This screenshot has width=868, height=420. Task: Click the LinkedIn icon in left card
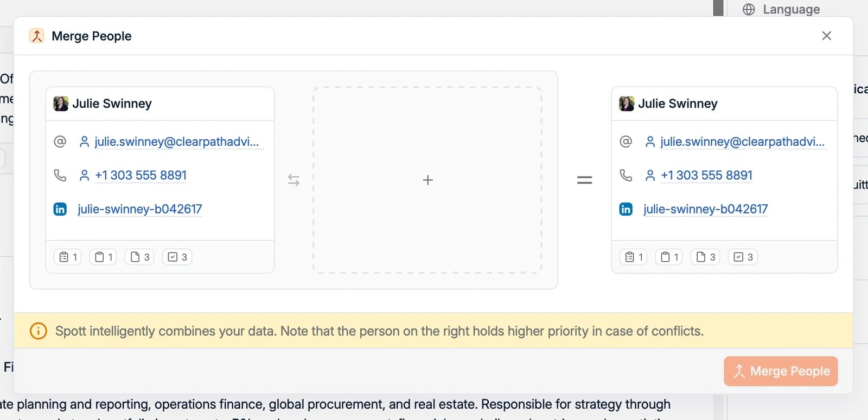(60, 209)
